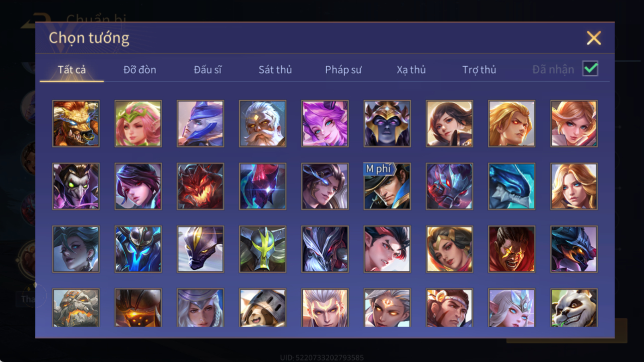This screenshot has height=362, width=644.
Task: Pick the white-bearded old man hero
Action: (262, 124)
